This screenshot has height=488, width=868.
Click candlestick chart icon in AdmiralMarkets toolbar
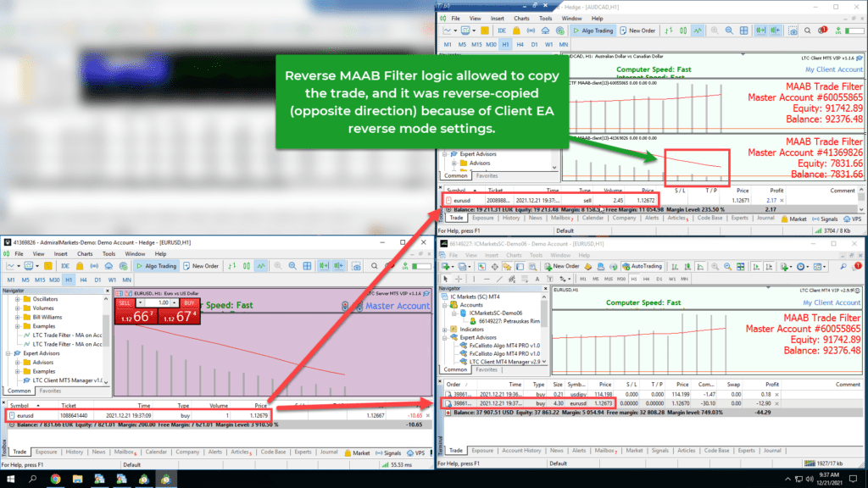tap(247, 266)
